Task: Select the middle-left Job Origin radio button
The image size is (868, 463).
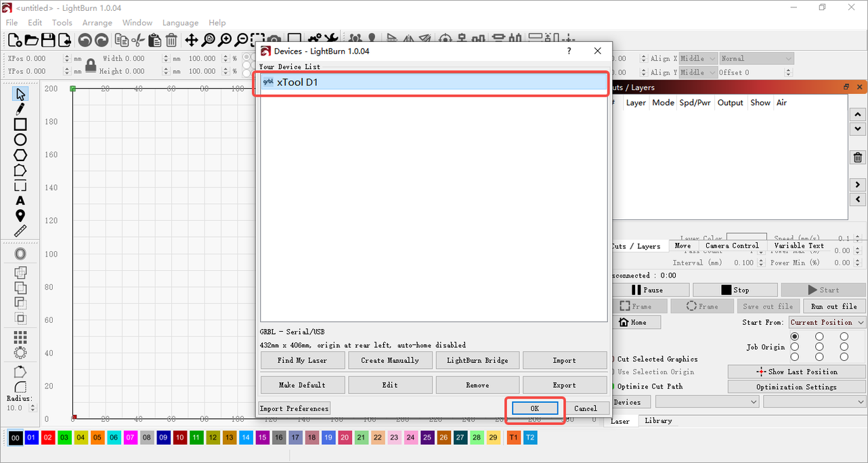Action: click(x=795, y=347)
